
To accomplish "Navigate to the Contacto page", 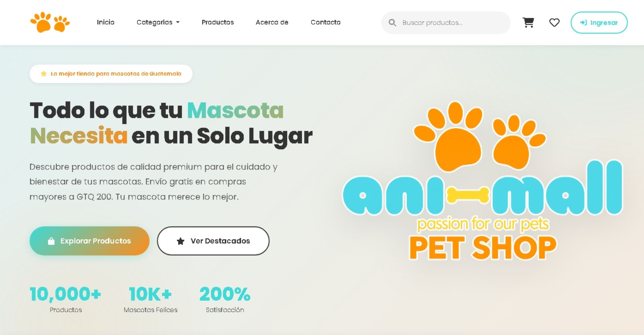I will click(x=325, y=22).
